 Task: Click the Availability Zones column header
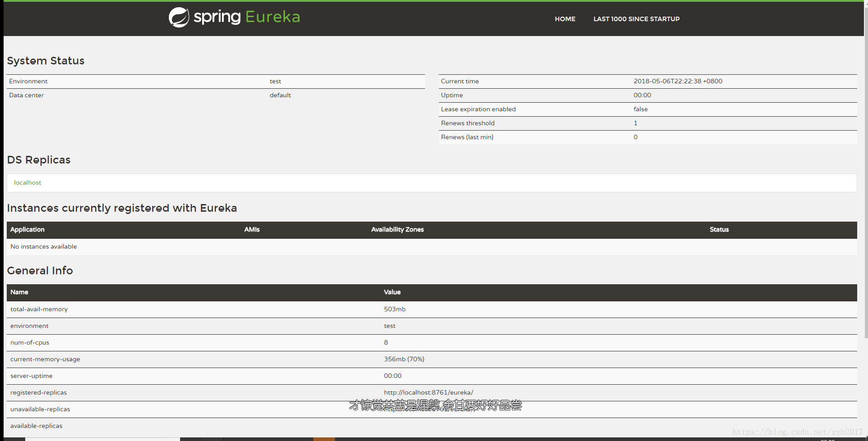click(397, 229)
